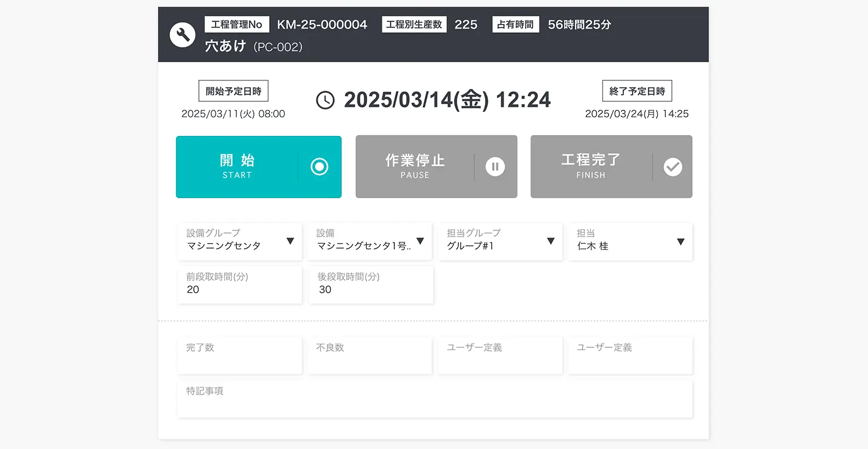Click the wrench icon in the header
868x449 pixels.
click(x=182, y=35)
